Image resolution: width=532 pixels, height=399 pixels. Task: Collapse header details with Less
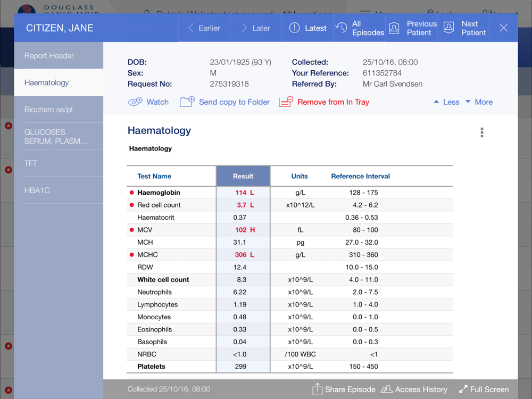coord(446,102)
